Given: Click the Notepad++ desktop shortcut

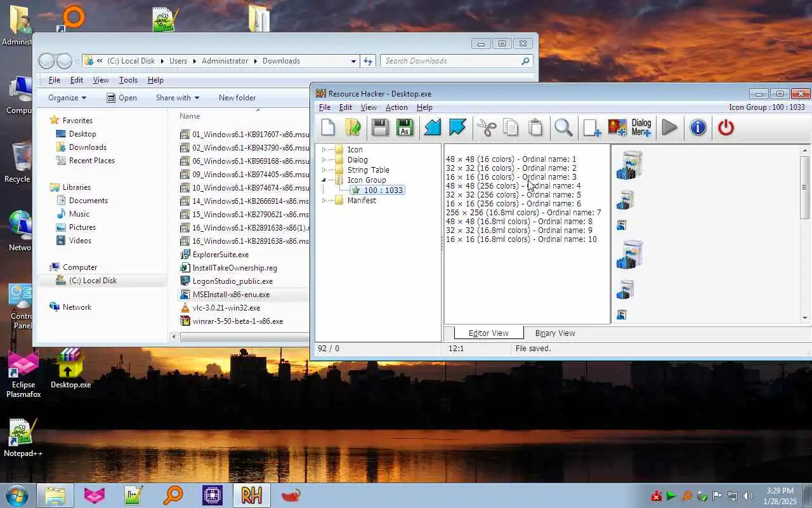Looking at the screenshot, I should coord(23,438).
